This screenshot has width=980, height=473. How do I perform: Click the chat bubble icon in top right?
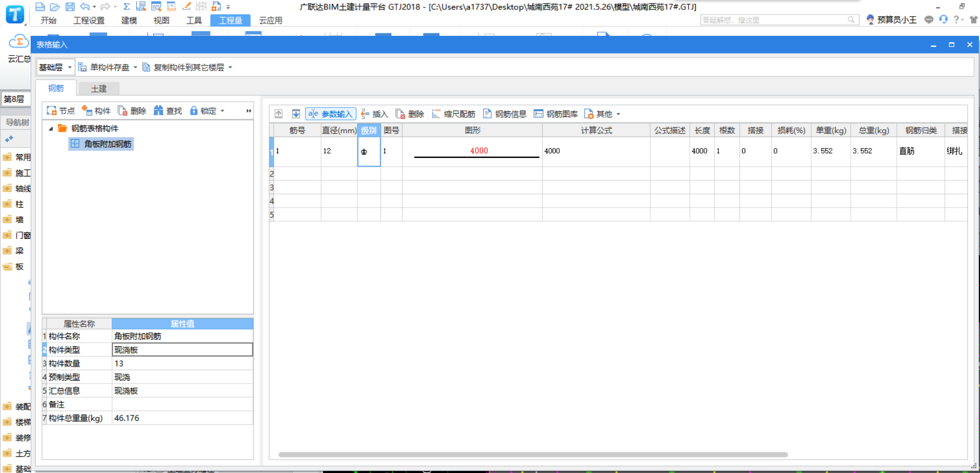coord(929,20)
